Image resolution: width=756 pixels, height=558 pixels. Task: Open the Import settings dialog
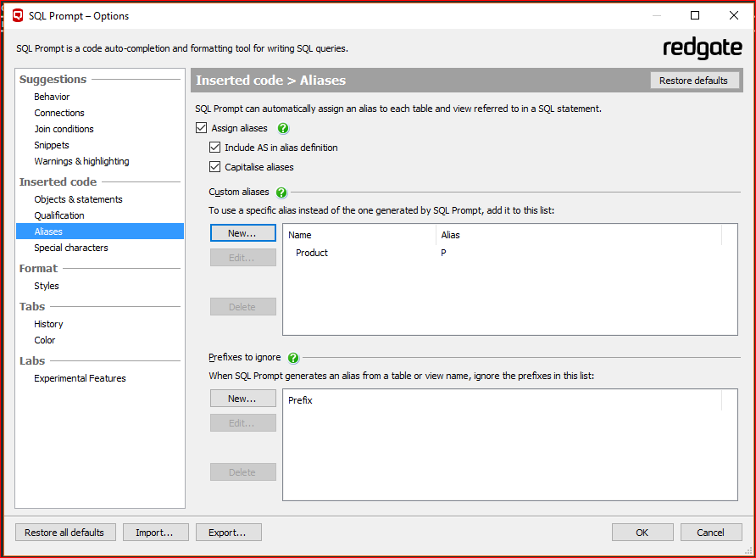(153, 533)
